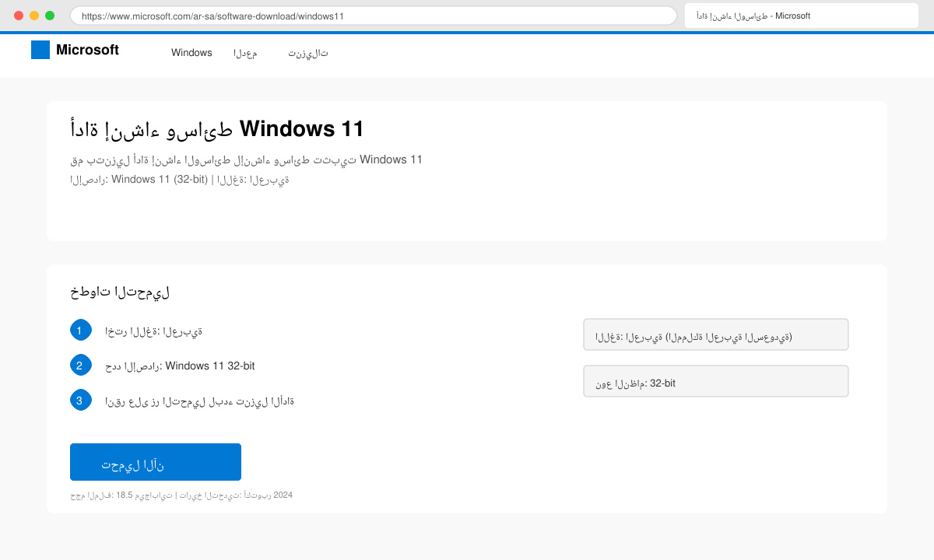Image resolution: width=934 pixels, height=560 pixels.
Task: Click the green maximize window button
Action: pyautogui.click(x=50, y=16)
